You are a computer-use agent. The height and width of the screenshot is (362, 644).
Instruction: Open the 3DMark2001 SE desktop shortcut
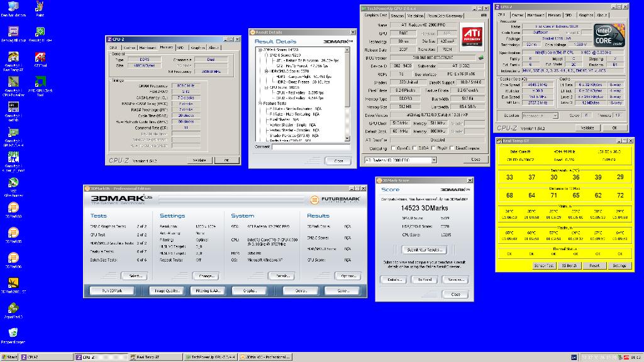[13, 285]
